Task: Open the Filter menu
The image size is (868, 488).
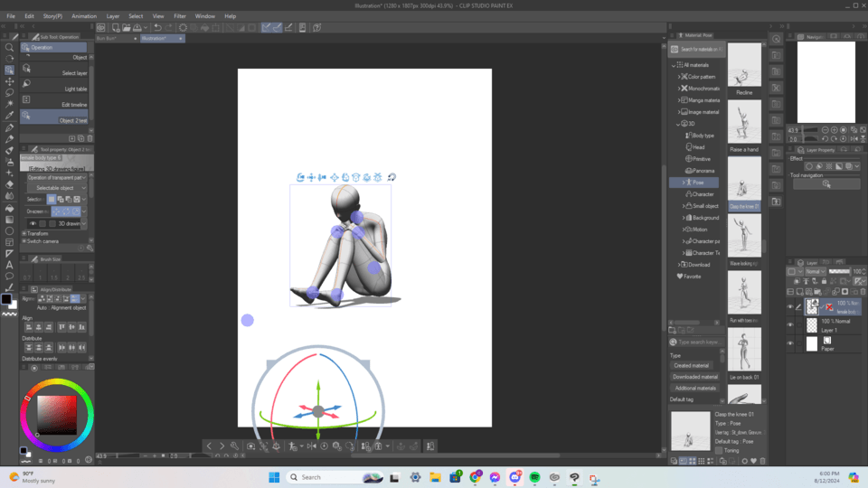Action: pyautogui.click(x=180, y=16)
